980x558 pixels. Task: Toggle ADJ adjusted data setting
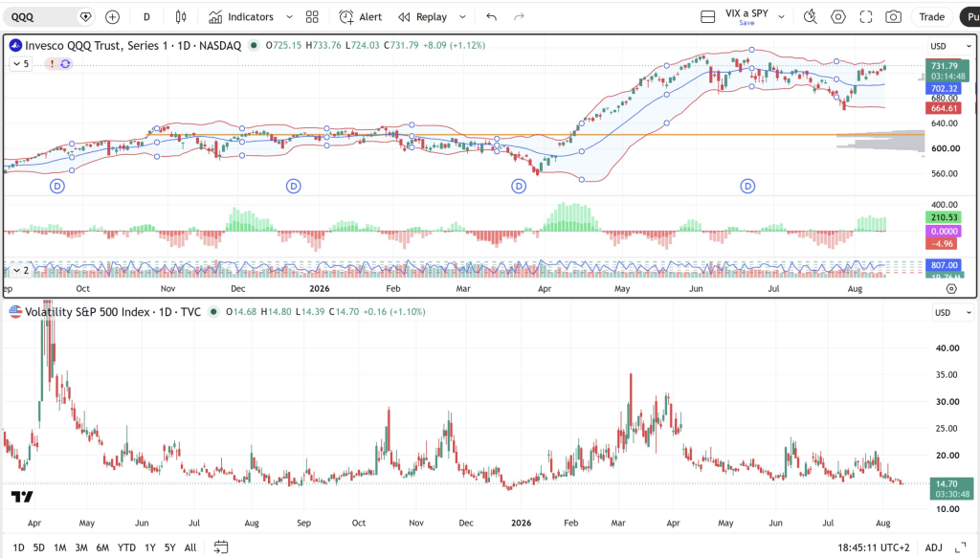(x=933, y=547)
